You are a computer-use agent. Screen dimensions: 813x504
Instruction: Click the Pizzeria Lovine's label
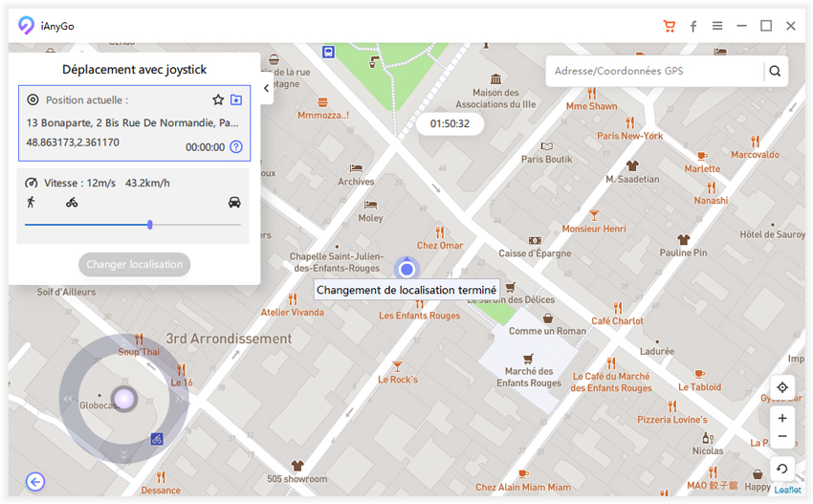[x=672, y=420]
